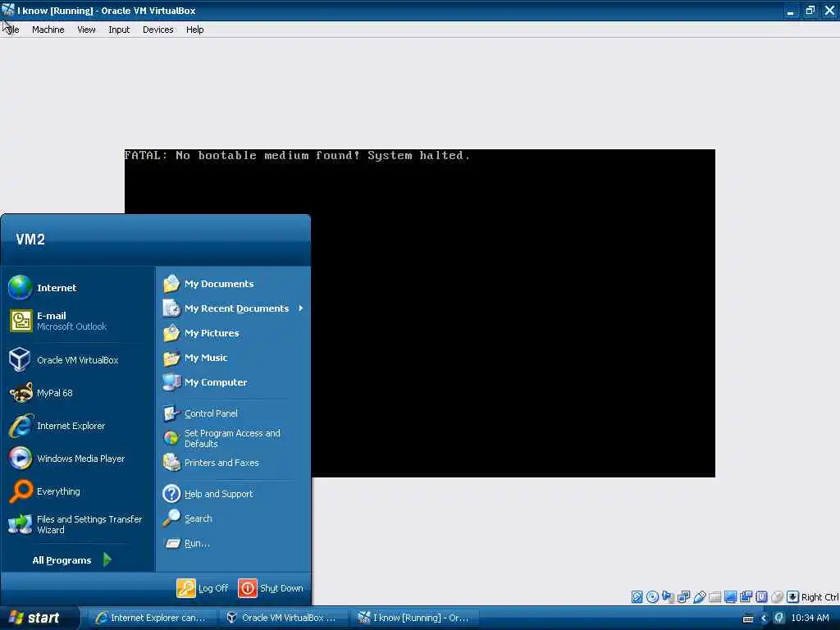Open the Devices menu
This screenshot has width=840, height=630.
click(158, 30)
